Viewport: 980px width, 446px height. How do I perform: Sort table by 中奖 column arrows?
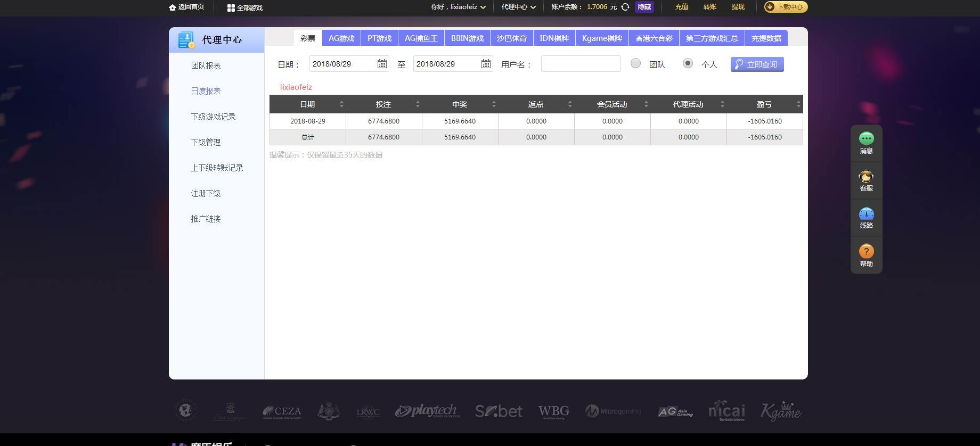494,104
